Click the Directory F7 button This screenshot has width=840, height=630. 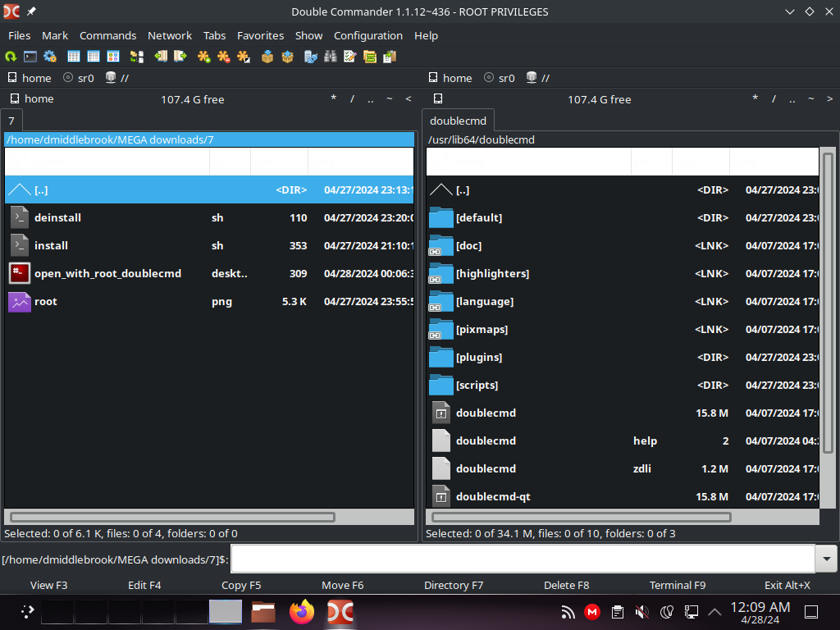pyautogui.click(x=453, y=585)
